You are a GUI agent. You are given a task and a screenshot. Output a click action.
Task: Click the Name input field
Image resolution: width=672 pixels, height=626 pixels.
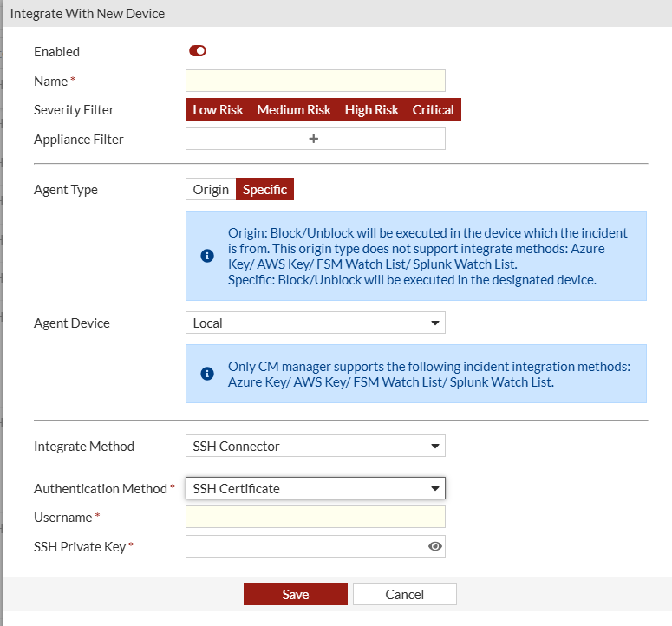[x=315, y=81]
